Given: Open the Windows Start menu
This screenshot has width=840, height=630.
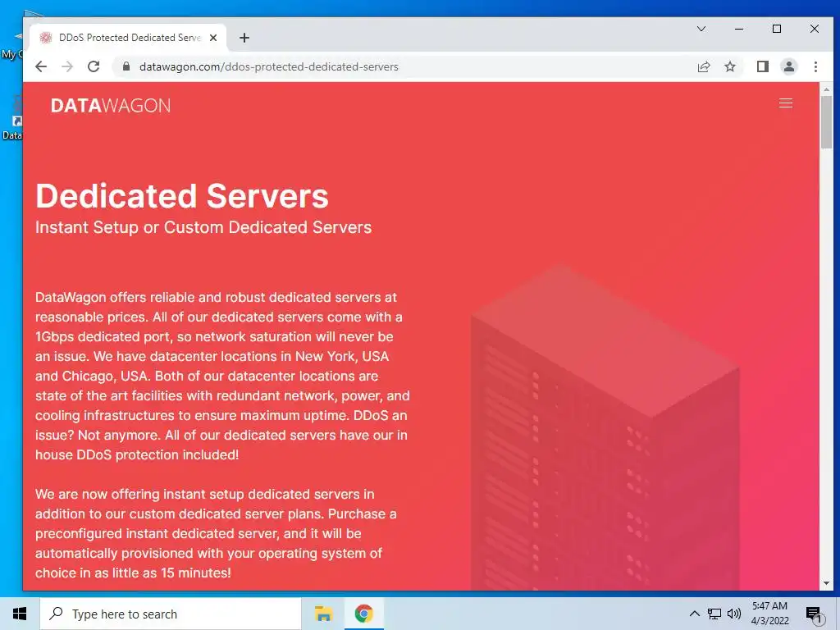Looking at the screenshot, I should click(x=20, y=614).
